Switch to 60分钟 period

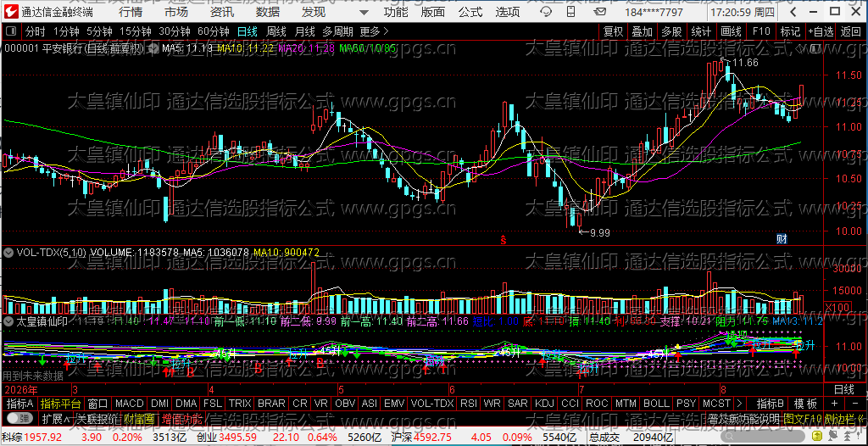tap(214, 31)
